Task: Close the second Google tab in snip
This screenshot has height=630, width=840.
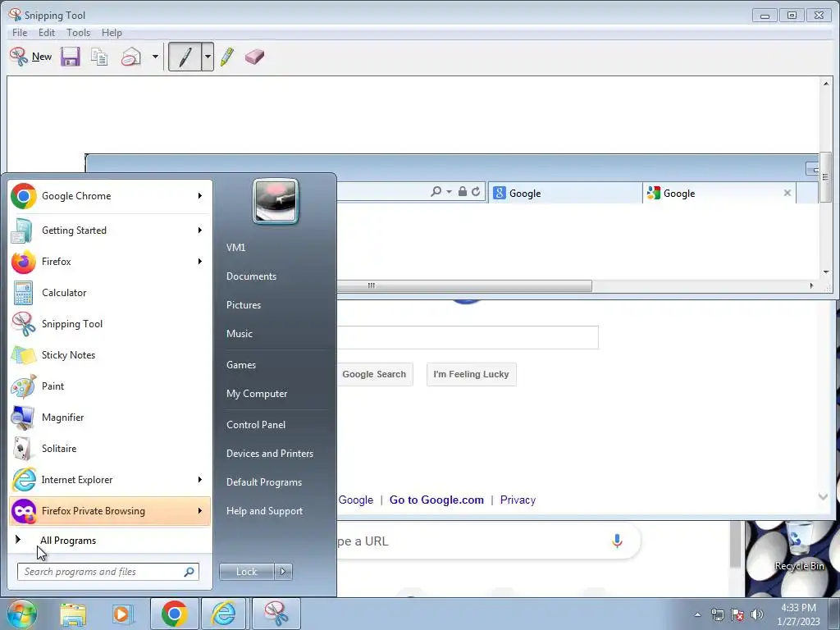Action: (787, 193)
